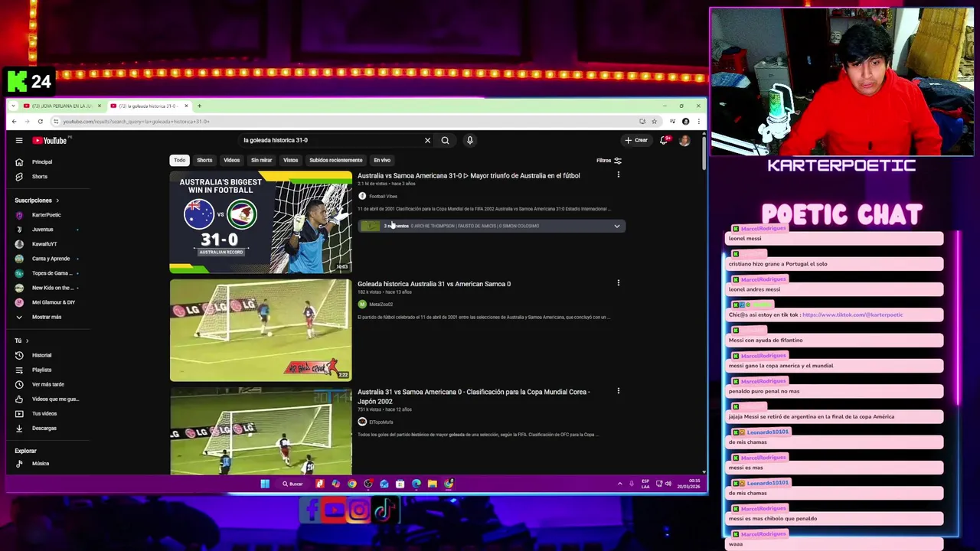Select the Todo filter chip
This screenshot has height=551, width=980.
[x=179, y=160]
